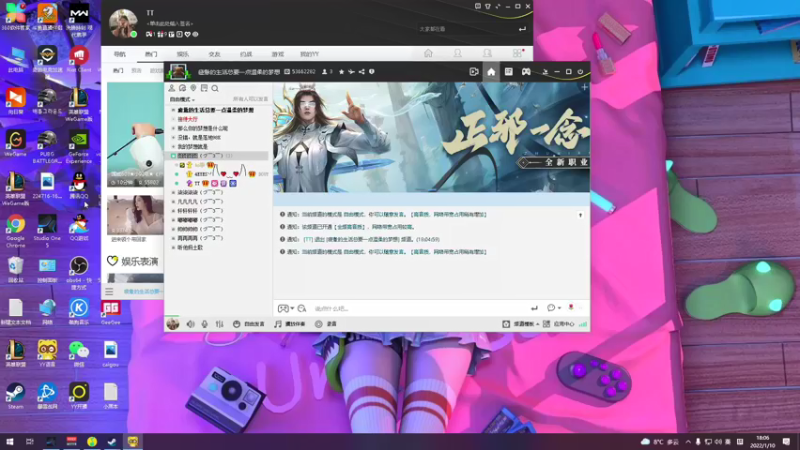
Task: Favorite the channel with the star icon
Action: 341,72
